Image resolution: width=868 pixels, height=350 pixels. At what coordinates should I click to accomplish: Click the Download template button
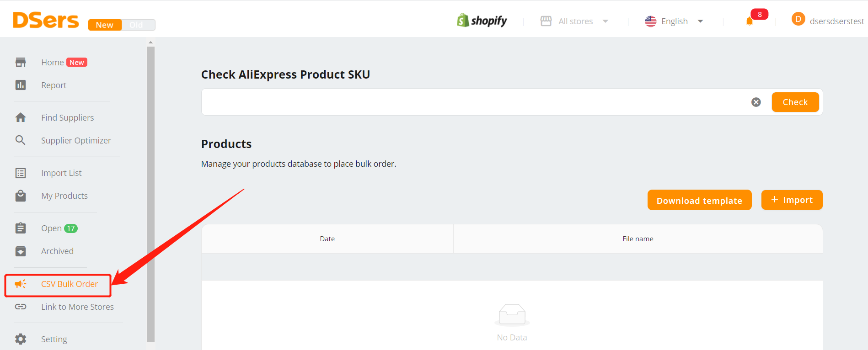click(699, 200)
